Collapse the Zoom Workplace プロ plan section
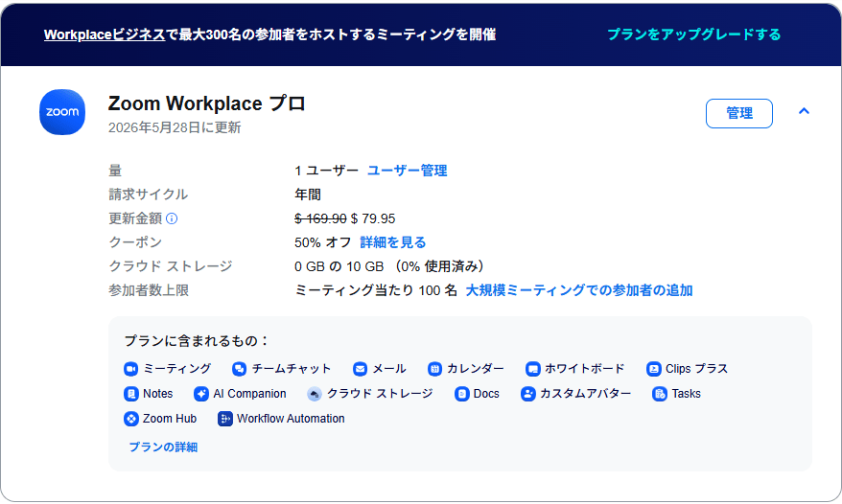Screen dimensions: 842x504 [804, 111]
